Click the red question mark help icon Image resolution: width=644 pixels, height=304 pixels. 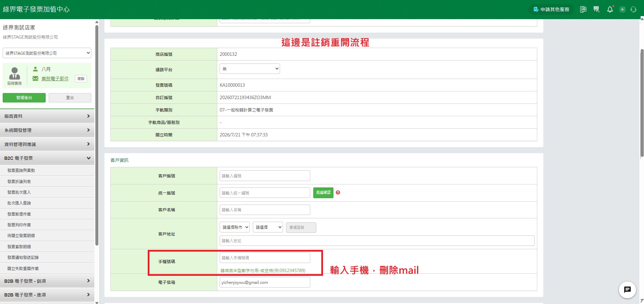pyautogui.click(x=338, y=192)
